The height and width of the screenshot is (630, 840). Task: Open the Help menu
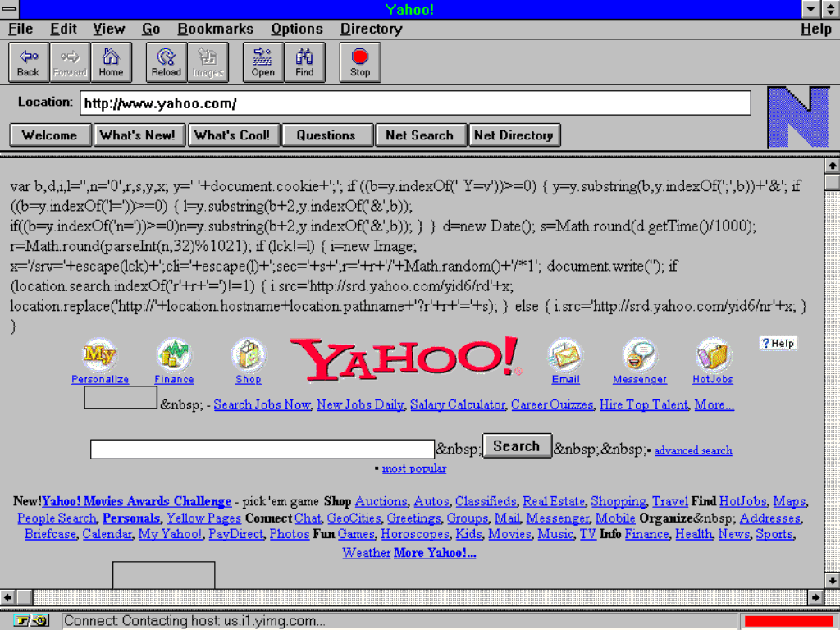(816, 29)
